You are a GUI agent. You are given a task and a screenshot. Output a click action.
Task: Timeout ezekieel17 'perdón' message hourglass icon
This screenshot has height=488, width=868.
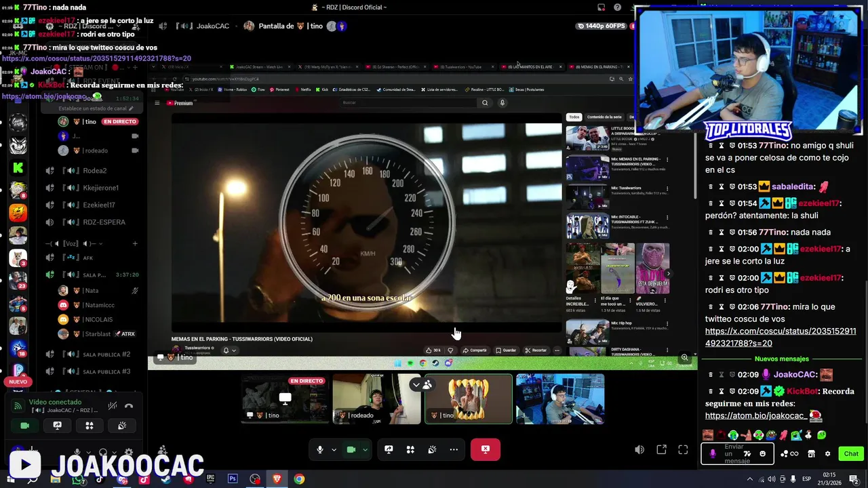point(722,203)
